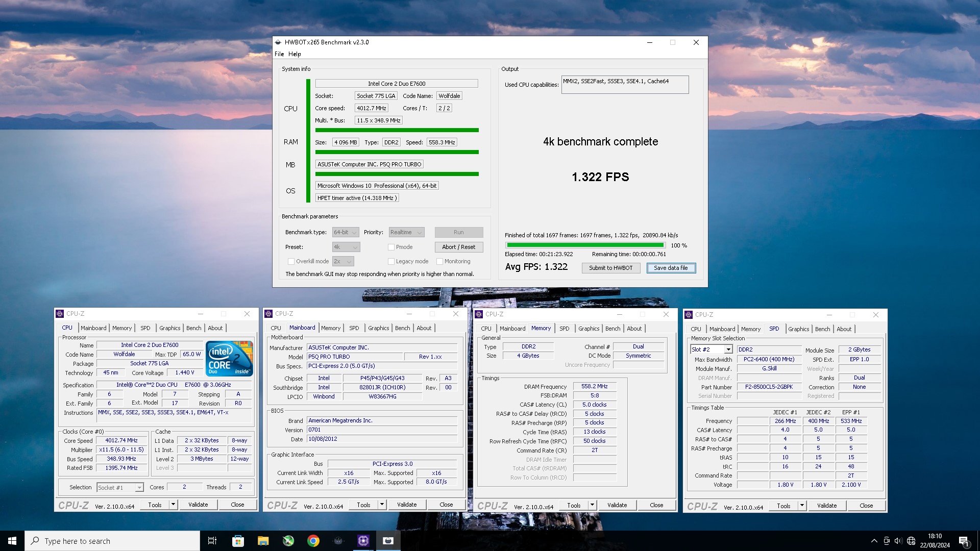
Task: Switch to Memory tab in the first CPU-Z window
Action: (122, 328)
